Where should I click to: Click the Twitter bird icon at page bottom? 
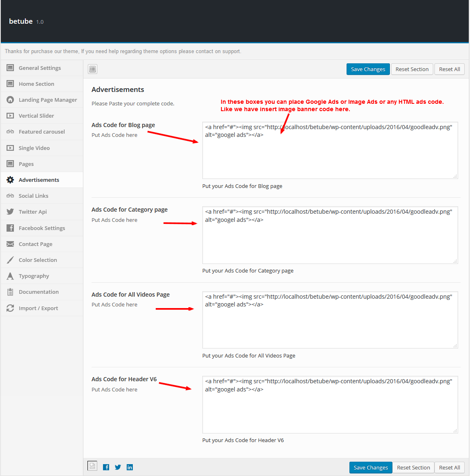[x=118, y=467]
